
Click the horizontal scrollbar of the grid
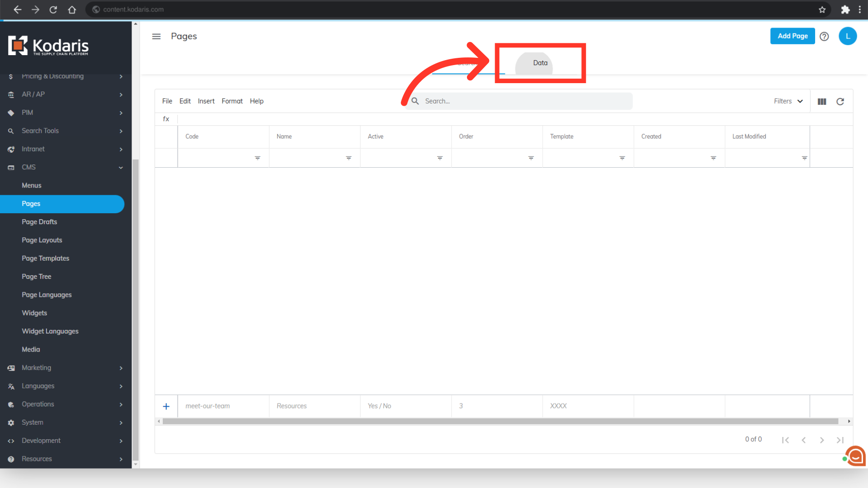click(500, 421)
